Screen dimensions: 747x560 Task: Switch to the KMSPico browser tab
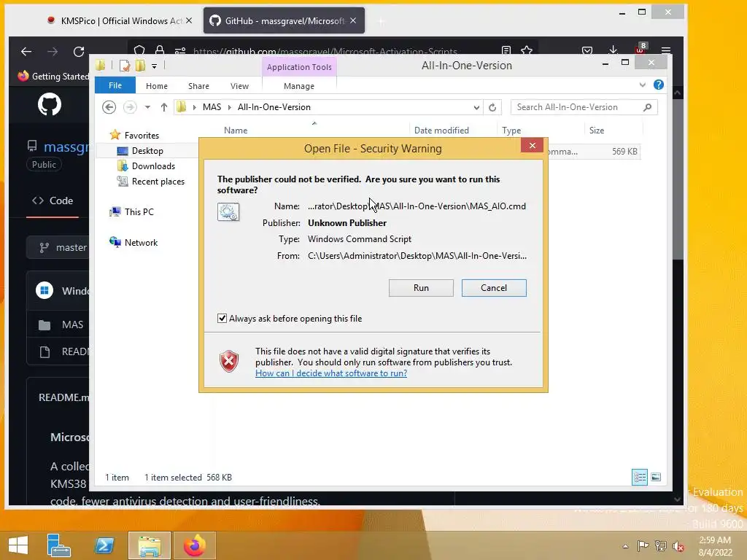115,20
